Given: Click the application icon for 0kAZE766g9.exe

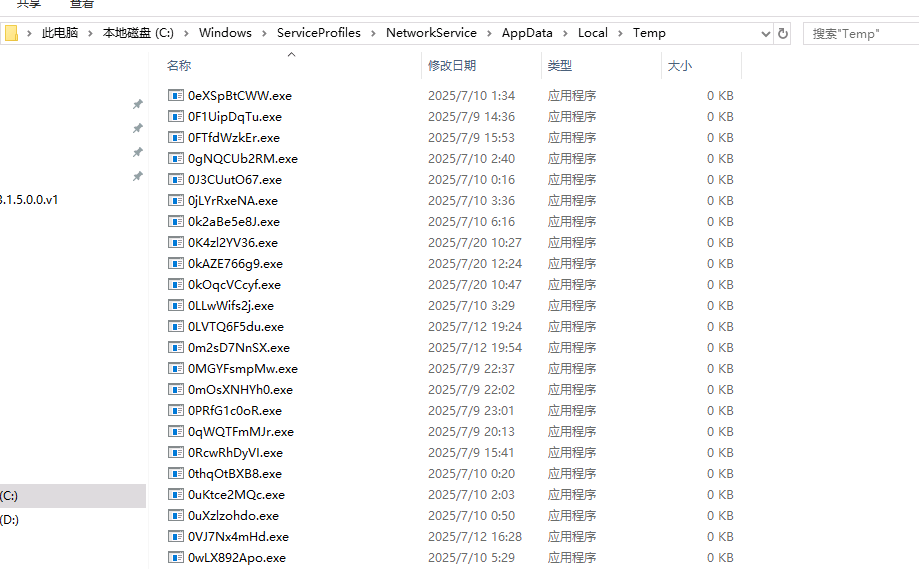Looking at the screenshot, I should click(176, 264).
